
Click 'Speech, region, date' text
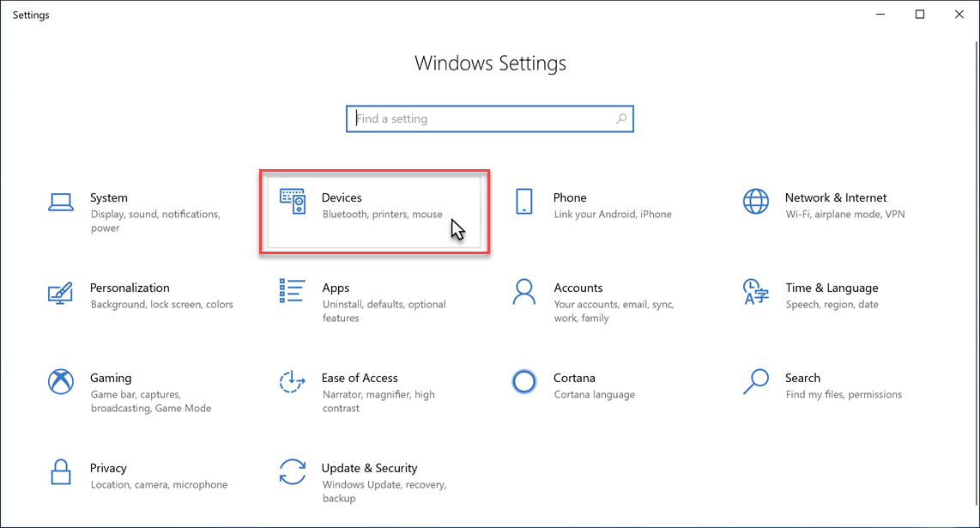tap(832, 304)
